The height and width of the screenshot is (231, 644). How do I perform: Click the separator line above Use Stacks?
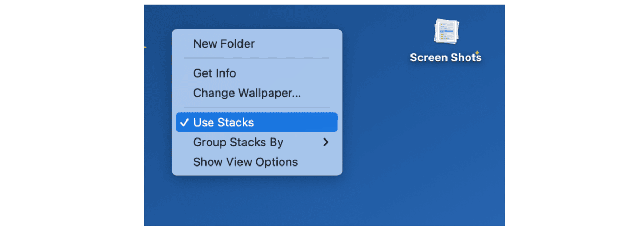tap(256, 108)
